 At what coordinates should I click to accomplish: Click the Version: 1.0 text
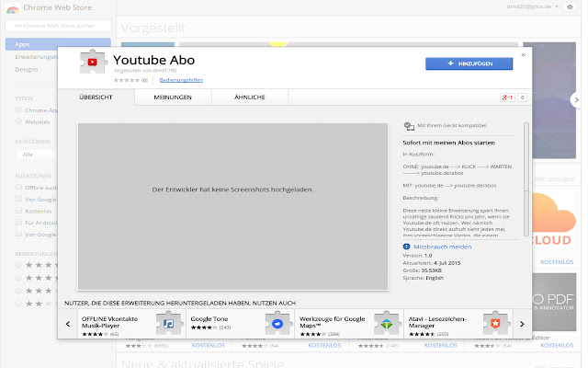coord(417,256)
